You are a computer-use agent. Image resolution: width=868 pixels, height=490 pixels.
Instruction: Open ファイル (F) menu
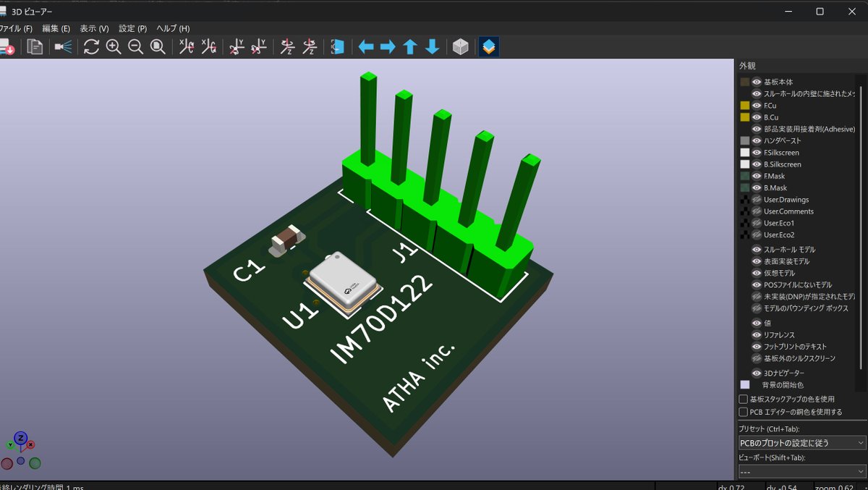(16, 28)
